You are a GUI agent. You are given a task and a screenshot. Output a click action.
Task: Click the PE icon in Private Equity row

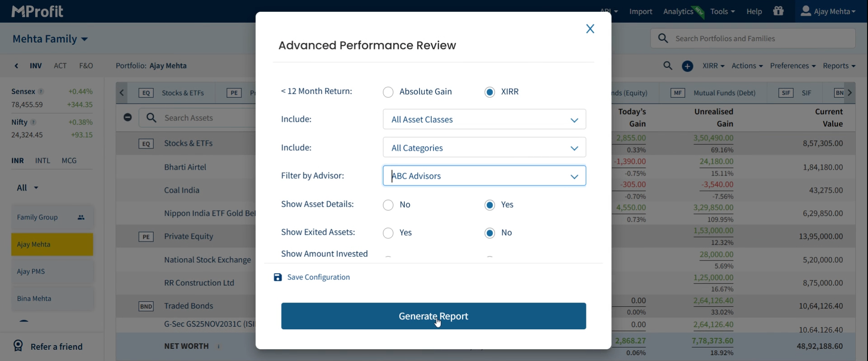pos(146,237)
